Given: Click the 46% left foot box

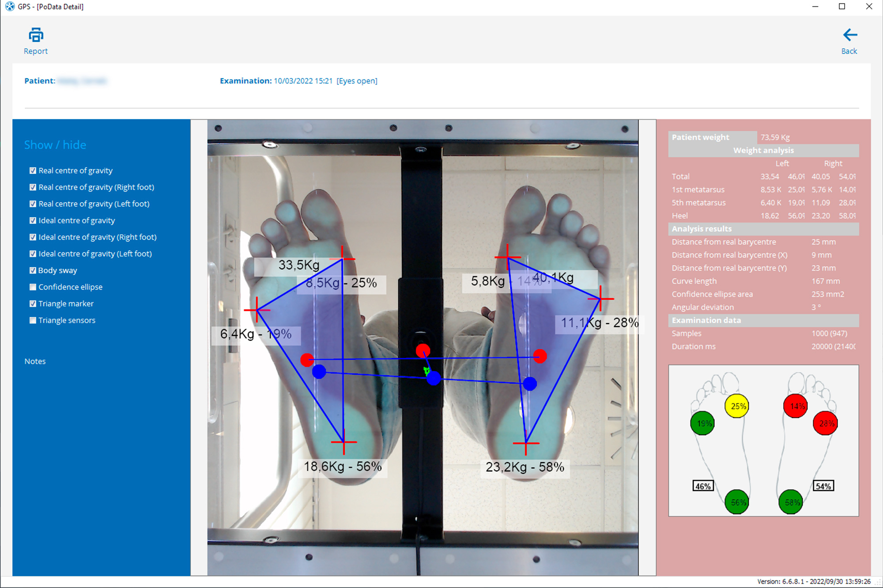Looking at the screenshot, I should (x=703, y=486).
